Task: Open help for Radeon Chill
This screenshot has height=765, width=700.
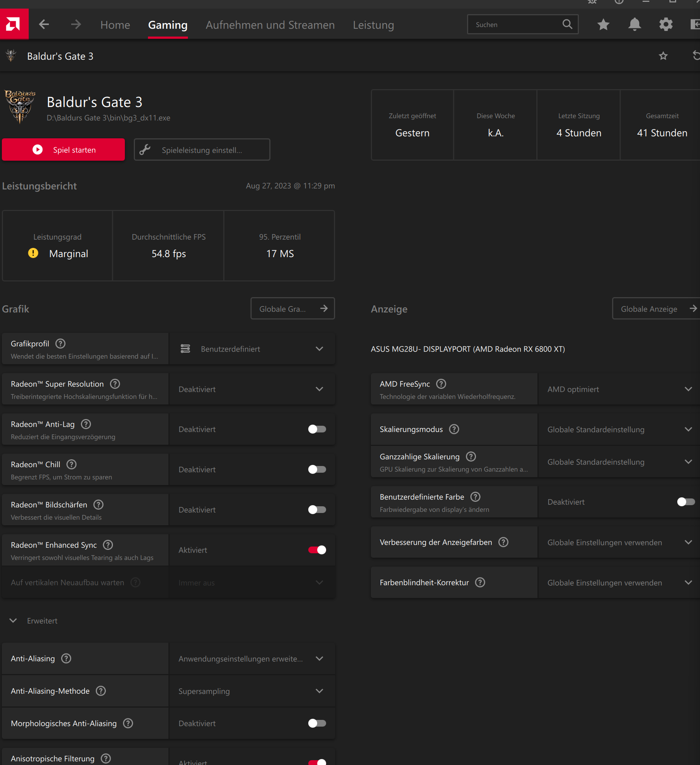Action: [x=71, y=464]
